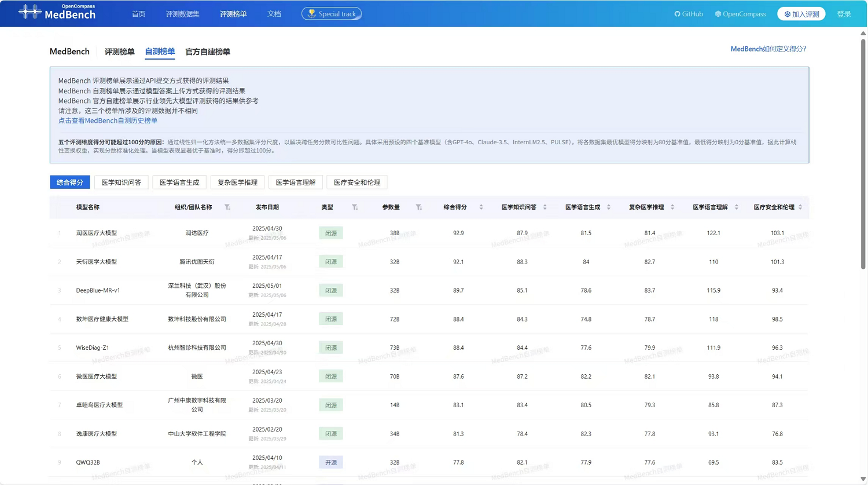Open the filter icon for 组织/团队名称 column
Image resolution: width=868 pixels, height=486 pixels.
(x=227, y=207)
